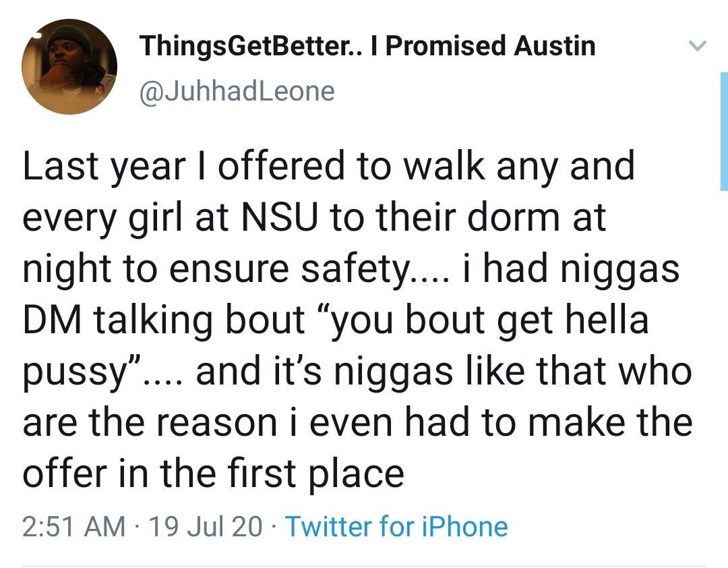Click the word 'ThingsGetBetter' in the profile name
728x568 pixels.
click(x=248, y=46)
